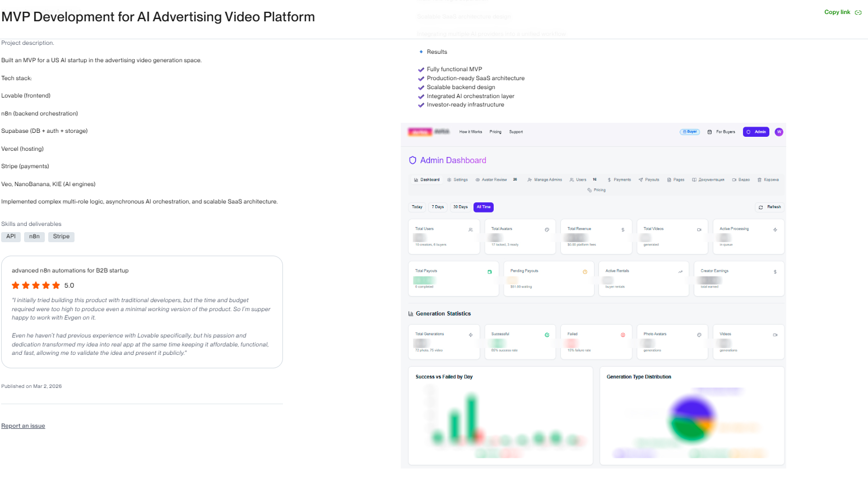Click the pie chart in Generation Type Distribution

point(693,419)
